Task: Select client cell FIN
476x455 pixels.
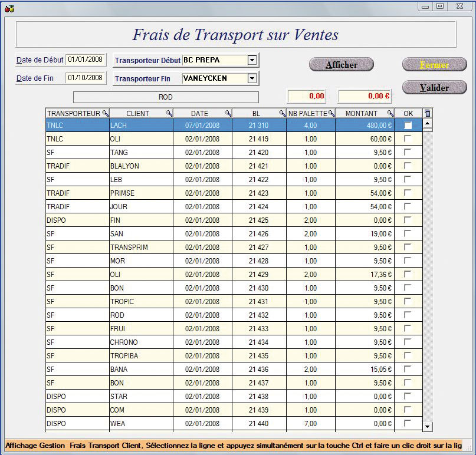Action: pyautogui.click(x=141, y=220)
